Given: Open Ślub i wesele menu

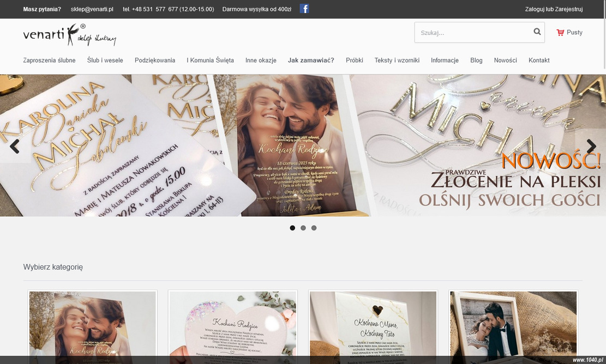Looking at the screenshot, I should [x=105, y=60].
